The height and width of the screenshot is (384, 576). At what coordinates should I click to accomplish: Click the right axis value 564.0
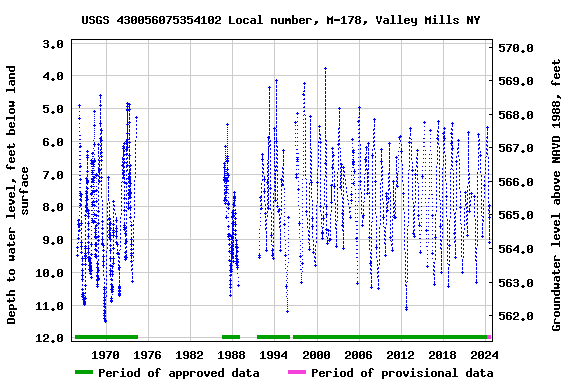point(516,249)
